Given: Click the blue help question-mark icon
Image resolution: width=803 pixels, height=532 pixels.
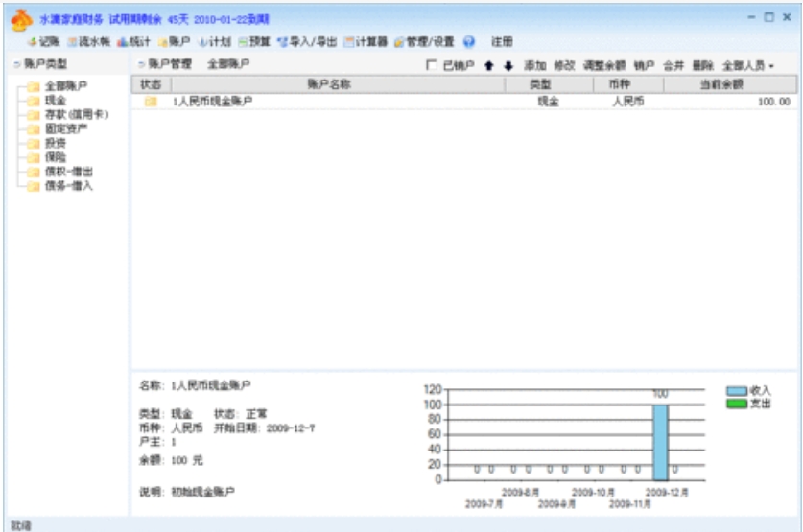Looking at the screenshot, I should (468, 42).
